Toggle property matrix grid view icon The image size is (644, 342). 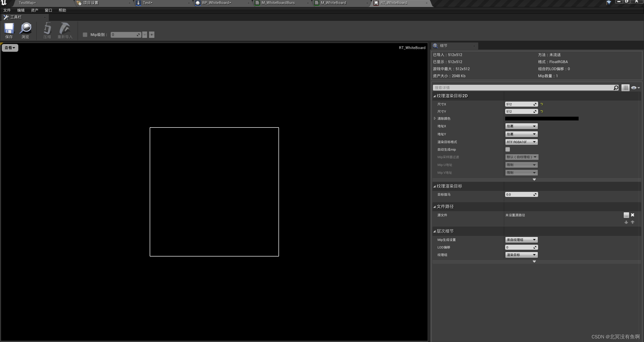[625, 88]
